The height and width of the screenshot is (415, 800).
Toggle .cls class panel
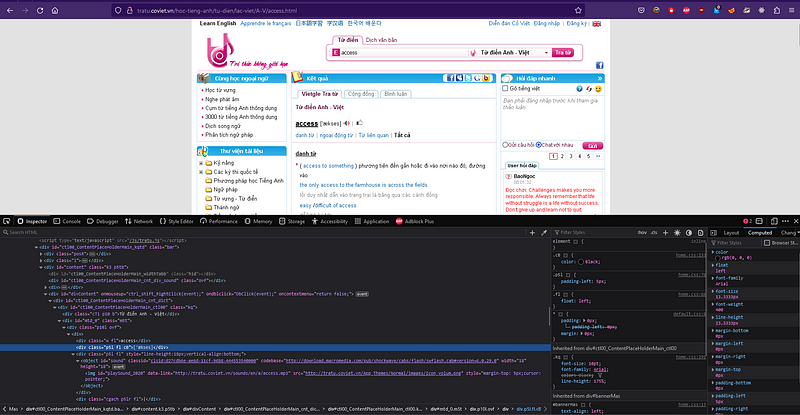pyautogui.click(x=654, y=232)
